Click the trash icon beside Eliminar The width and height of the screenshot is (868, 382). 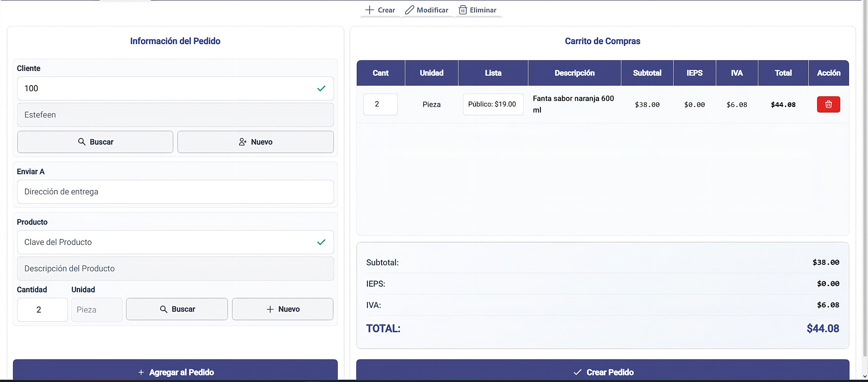point(463,10)
